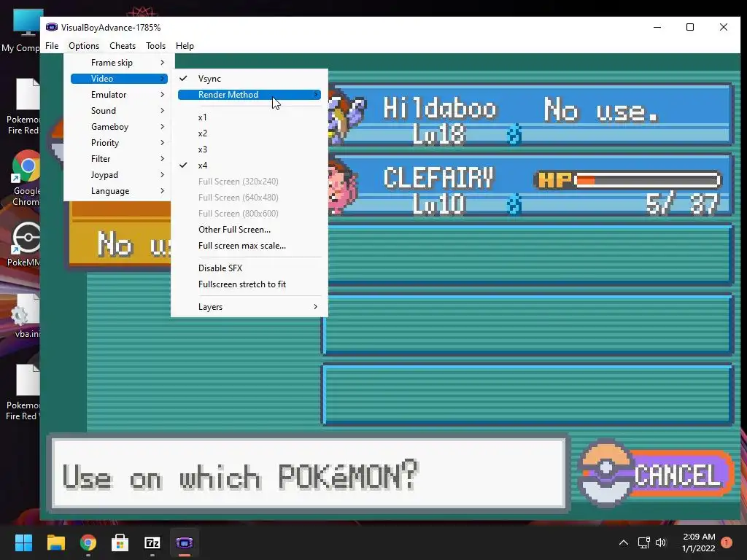Open the clock showing 2:09 AM
Image resolution: width=747 pixels, height=560 pixels.
tap(699, 542)
